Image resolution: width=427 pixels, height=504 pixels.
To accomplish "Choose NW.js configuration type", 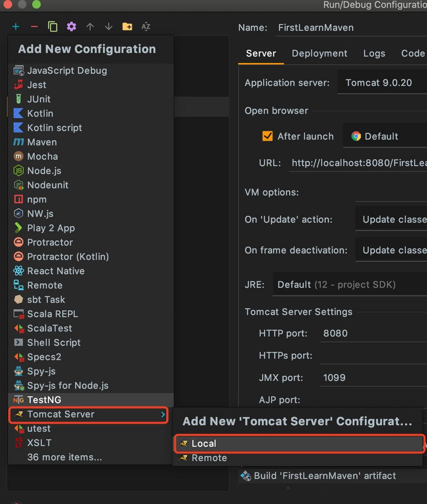I will coord(91,214).
